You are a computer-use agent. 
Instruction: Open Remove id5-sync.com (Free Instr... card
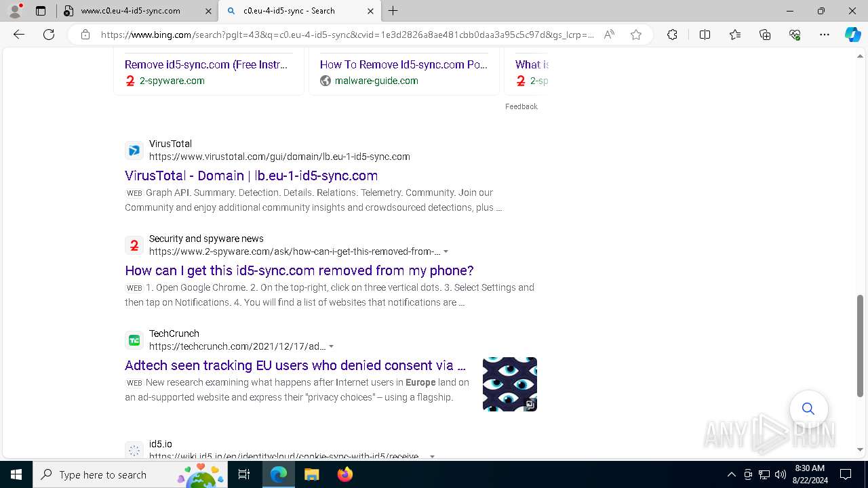[206, 64]
